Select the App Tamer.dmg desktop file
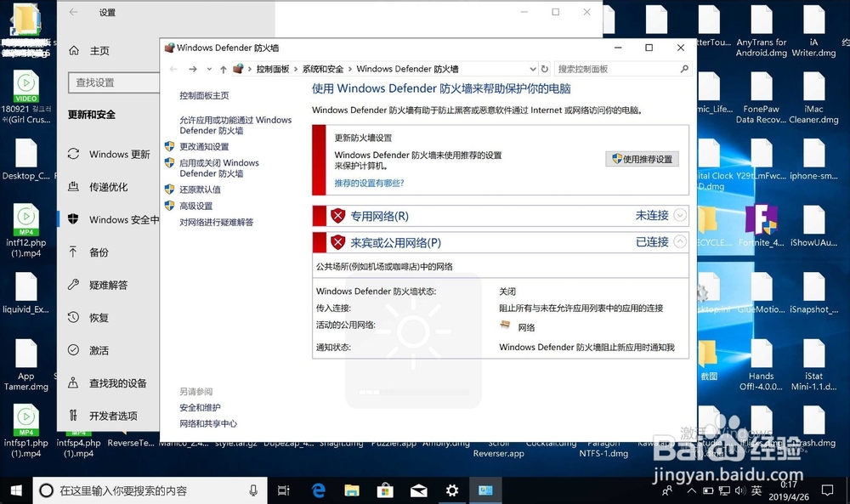The width and height of the screenshot is (850, 504). (26, 365)
